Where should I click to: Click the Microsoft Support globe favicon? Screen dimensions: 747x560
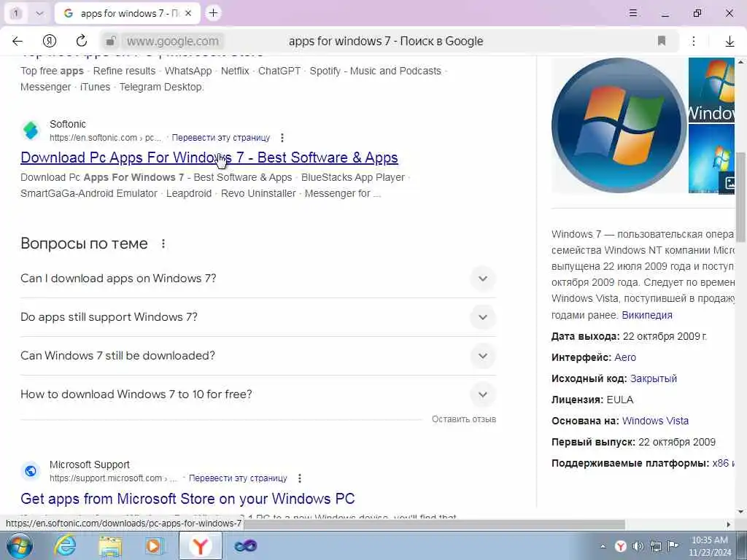(31, 471)
